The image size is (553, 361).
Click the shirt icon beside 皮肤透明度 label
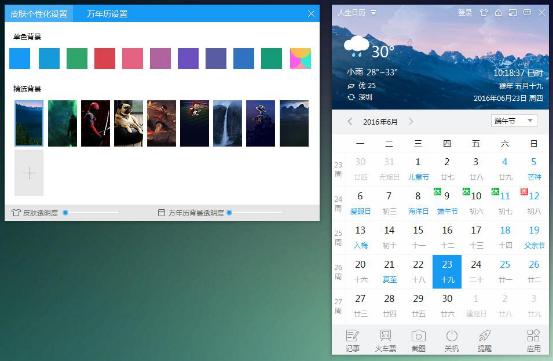tap(16, 213)
